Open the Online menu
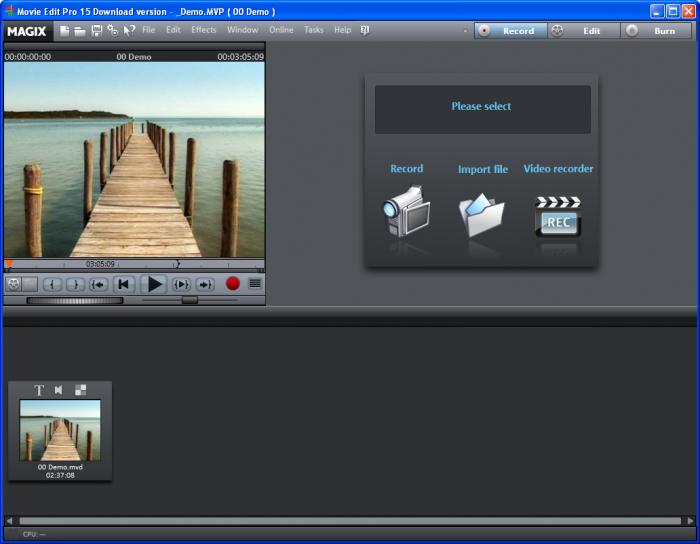 click(281, 30)
